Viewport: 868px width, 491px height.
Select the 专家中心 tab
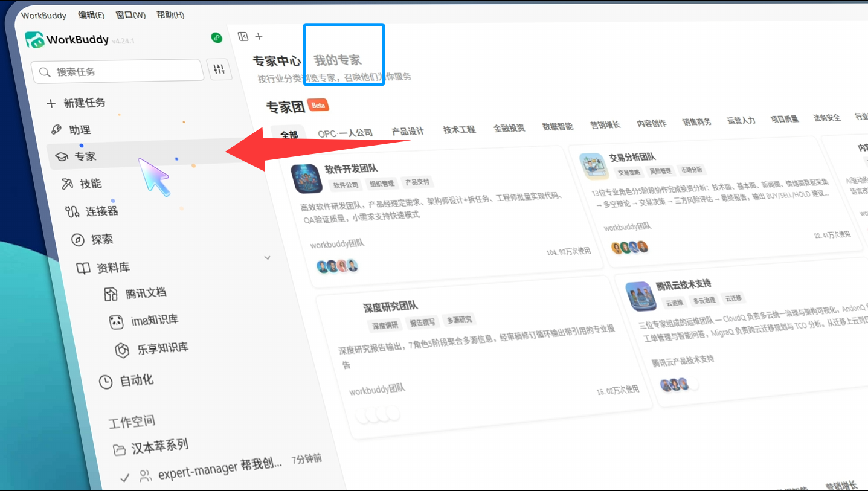pos(277,61)
